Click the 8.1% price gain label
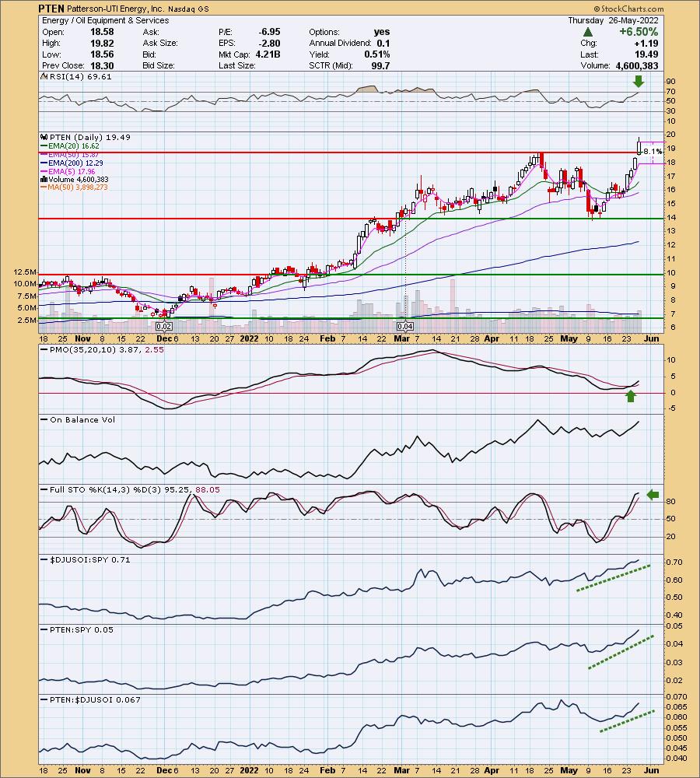 pos(653,152)
